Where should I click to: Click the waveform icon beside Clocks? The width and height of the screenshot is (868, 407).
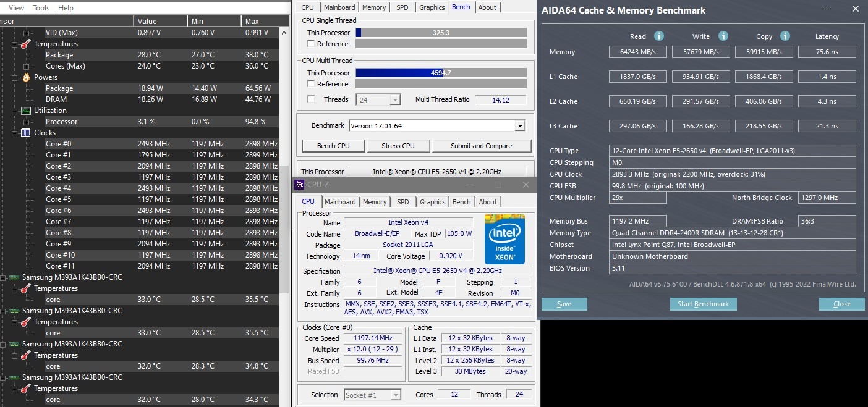click(x=26, y=133)
